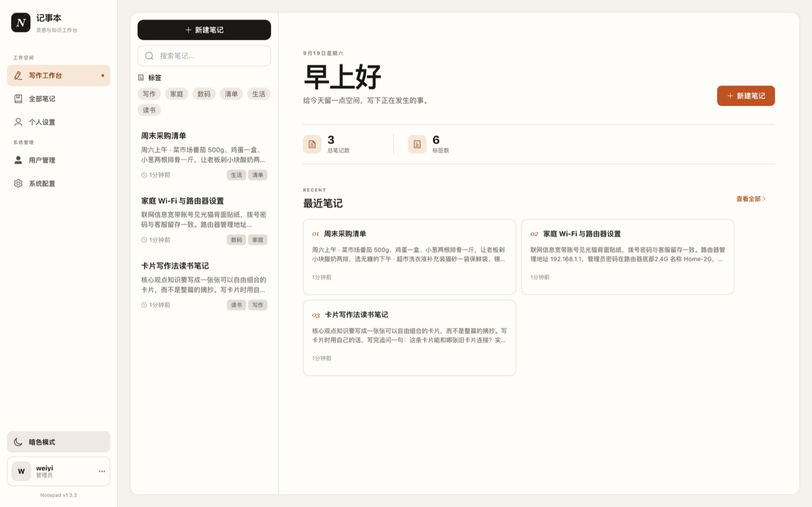Click the gear icon beside 系统配置
The image size is (812, 507).
tap(18, 183)
